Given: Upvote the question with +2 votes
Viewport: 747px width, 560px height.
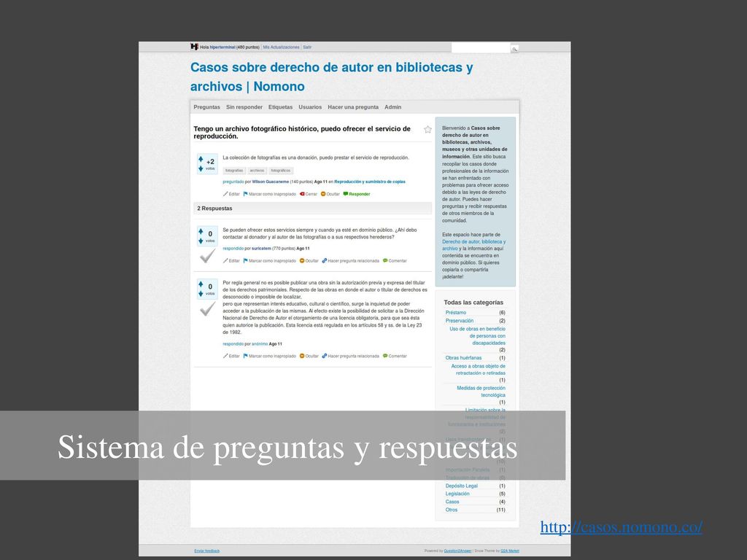Looking at the screenshot, I should pyautogui.click(x=201, y=159).
